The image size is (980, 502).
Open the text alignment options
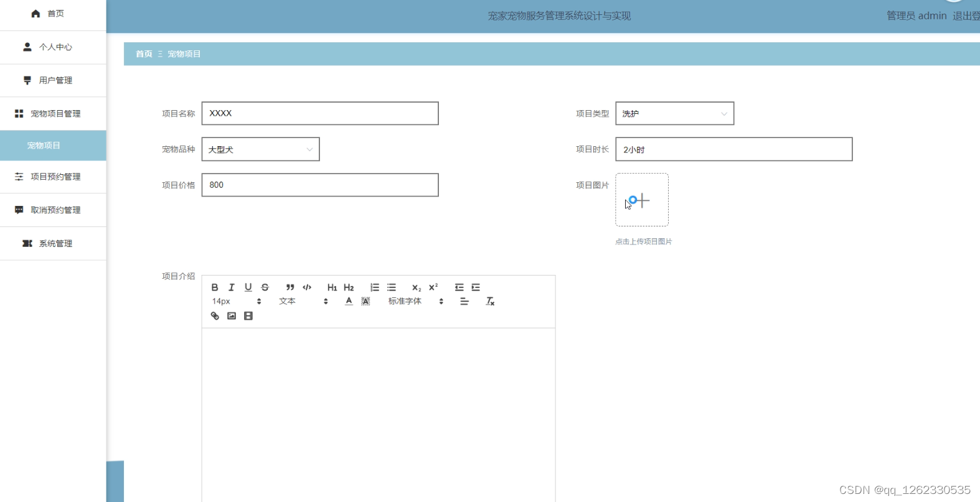click(x=464, y=301)
